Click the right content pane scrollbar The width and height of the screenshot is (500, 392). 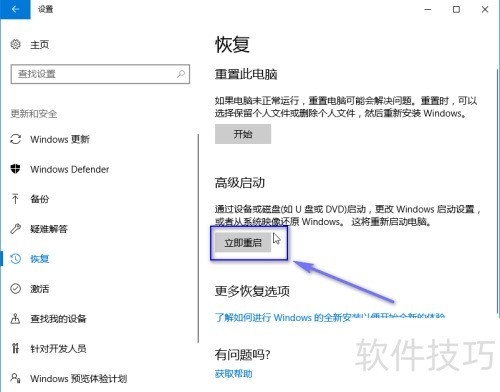498,190
